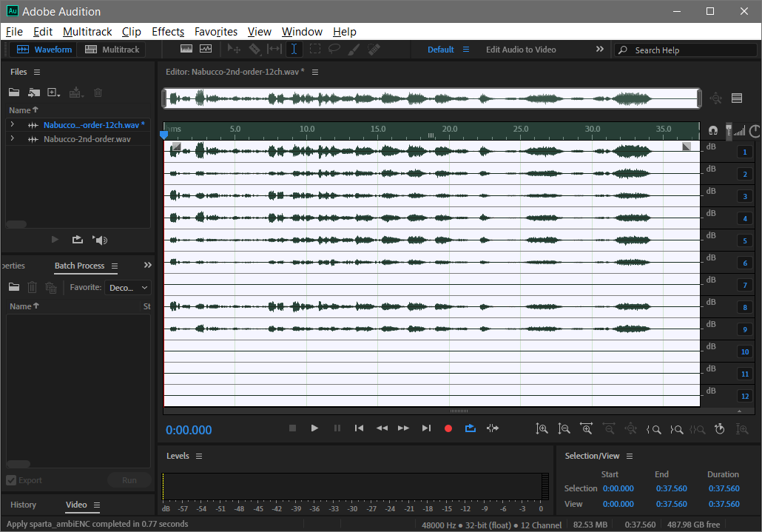762x532 pixels.
Task: Open the File menu
Action: [x=14, y=32]
